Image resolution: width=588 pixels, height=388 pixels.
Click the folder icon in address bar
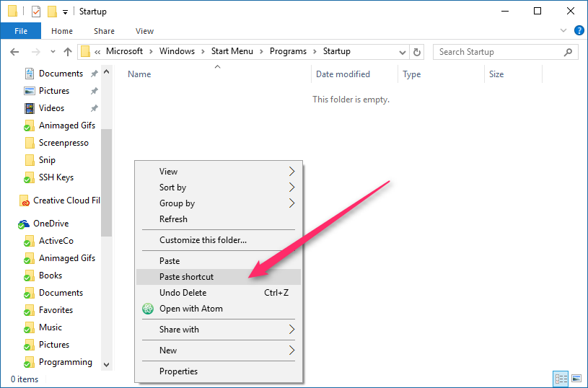pos(86,52)
